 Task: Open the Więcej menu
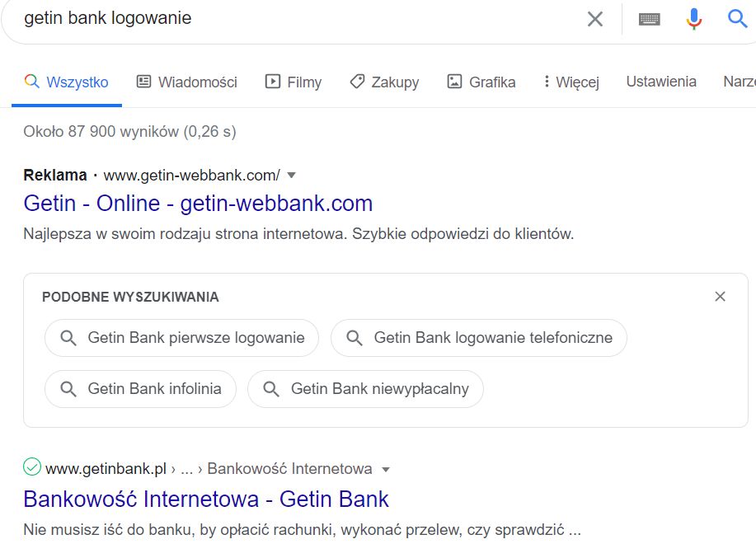click(x=571, y=82)
